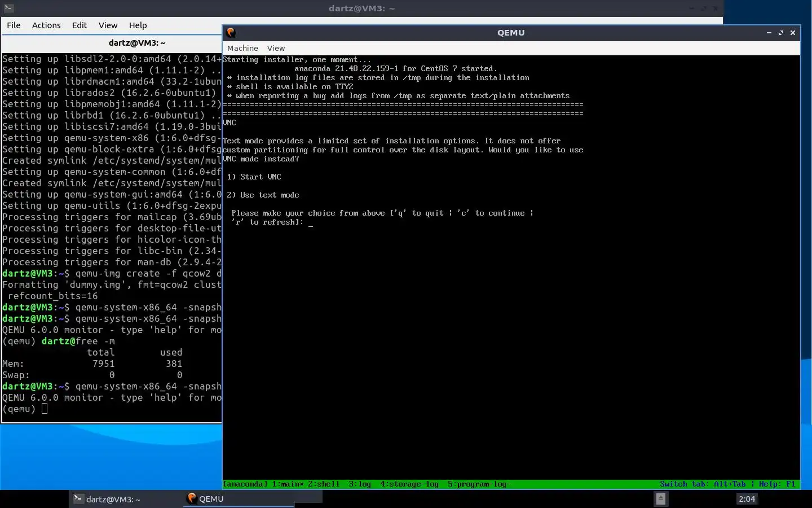Minimize the QEMU window
The image size is (812, 508).
(769, 33)
